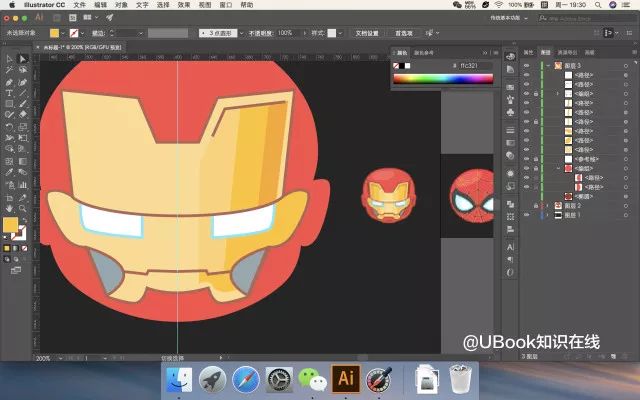Select the Pen tool
The image size is (640, 400).
(x=9, y=82)
